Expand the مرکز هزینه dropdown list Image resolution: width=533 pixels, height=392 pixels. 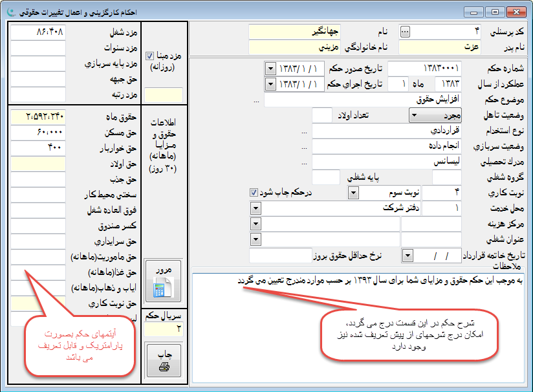pyautogui.click(x=256, y=224)
